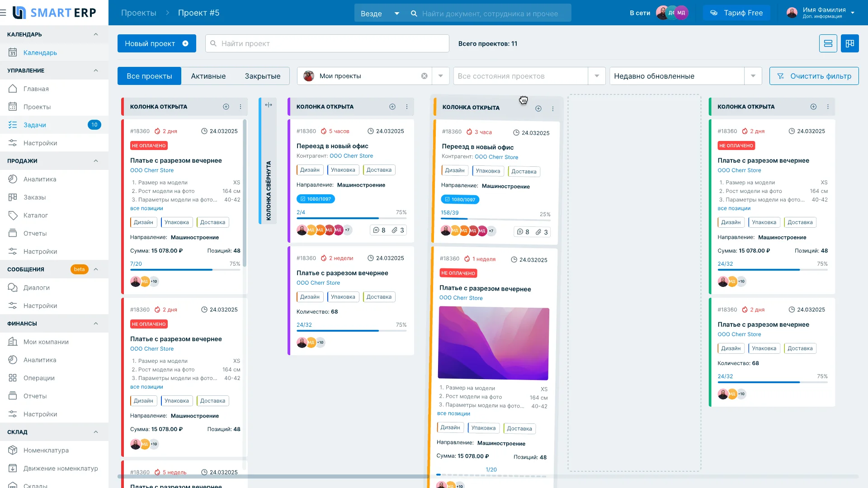Click the Новый проект button
The image size is (868, 488).
point(157,43)
